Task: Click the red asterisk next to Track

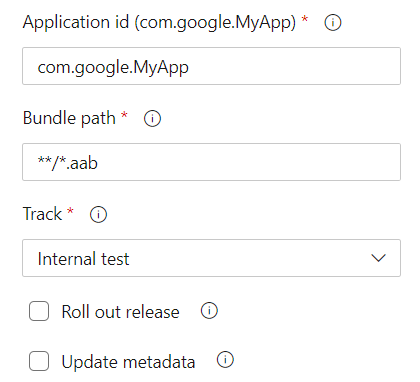Action: 70,211
